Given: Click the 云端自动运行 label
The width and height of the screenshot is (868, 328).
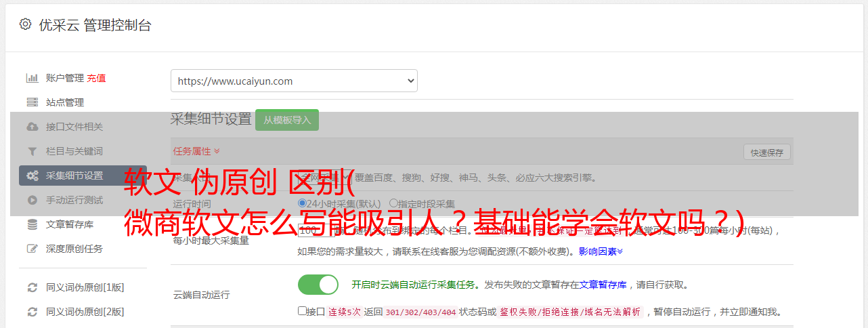Looking at the screenshot, I should [202, 295].
